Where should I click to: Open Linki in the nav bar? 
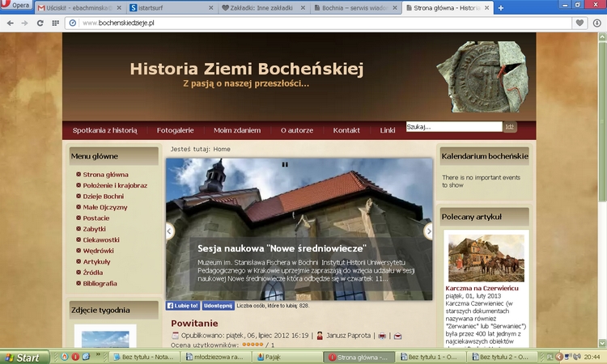coord(388,130)
